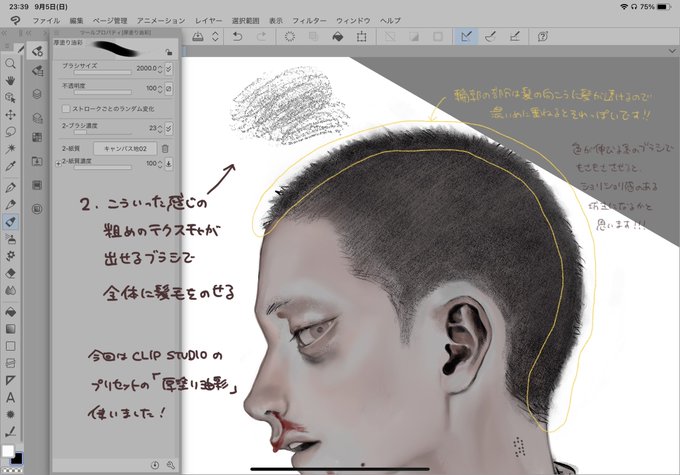Open the Clip Studio Paint logo menu
This screenshot has width=680, height=475.
click(x=15, y=20)
